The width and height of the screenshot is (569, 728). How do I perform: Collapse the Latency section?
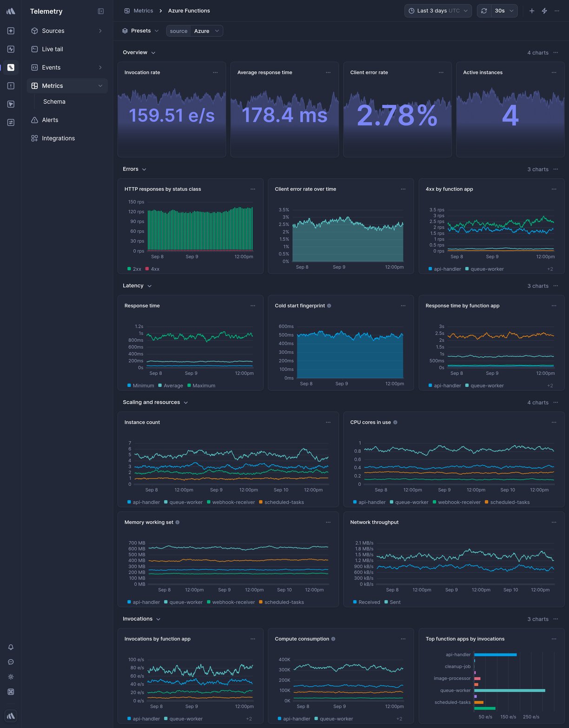tap(137, 286)
